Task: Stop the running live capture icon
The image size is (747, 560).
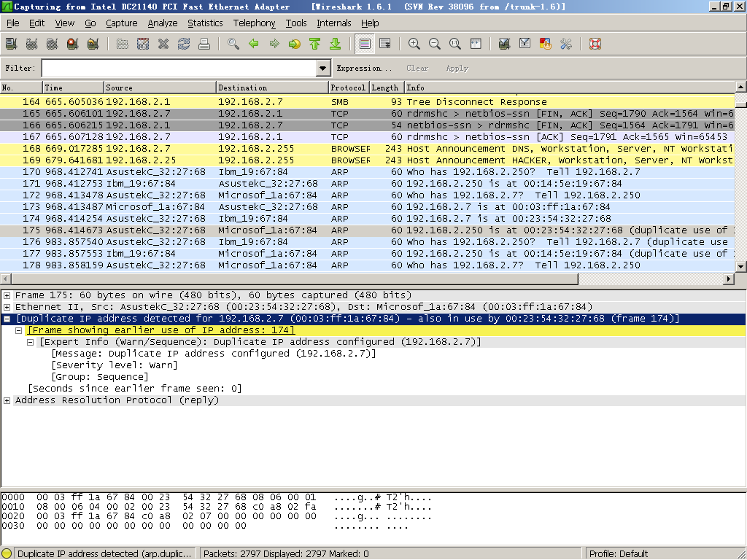Action: click(x=73, y=44)
